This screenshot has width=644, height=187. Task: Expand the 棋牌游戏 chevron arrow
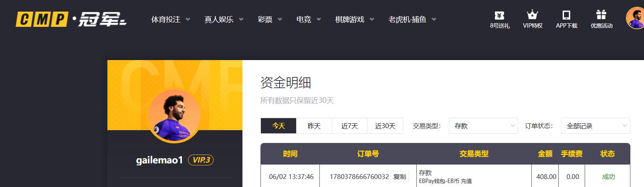(372, 19)
